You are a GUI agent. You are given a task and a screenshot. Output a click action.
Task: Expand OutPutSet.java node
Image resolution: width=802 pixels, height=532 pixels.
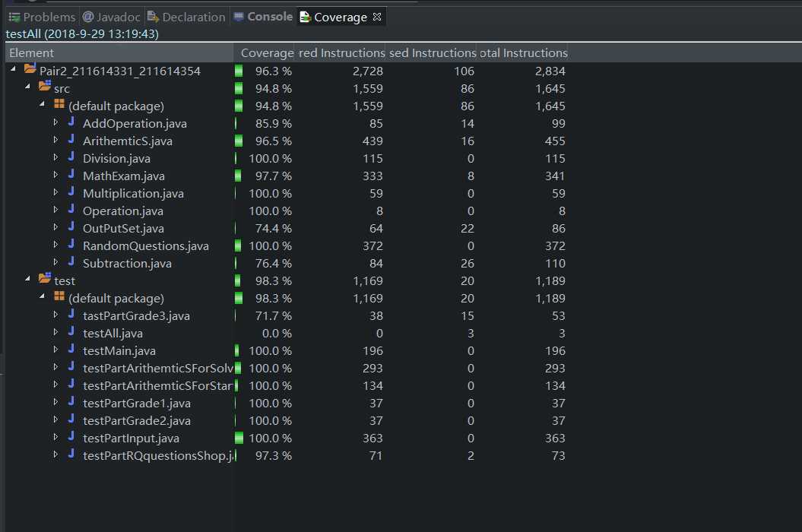55,226
